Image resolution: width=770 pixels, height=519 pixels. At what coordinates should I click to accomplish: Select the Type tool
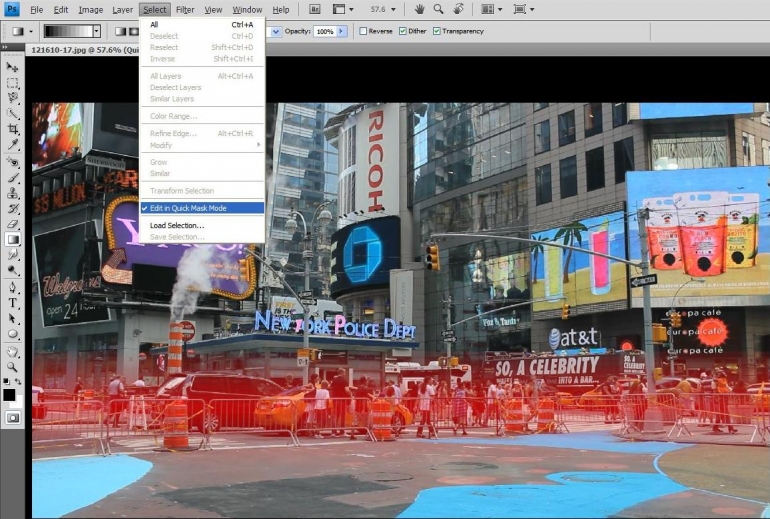pyautogui.click(x=12, y=303)
